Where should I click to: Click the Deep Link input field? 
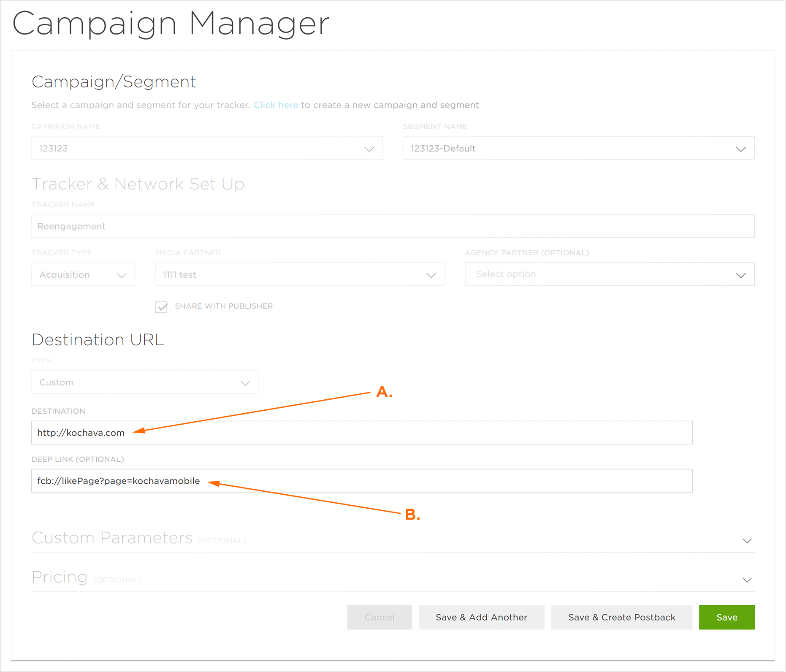coord(362,481)
